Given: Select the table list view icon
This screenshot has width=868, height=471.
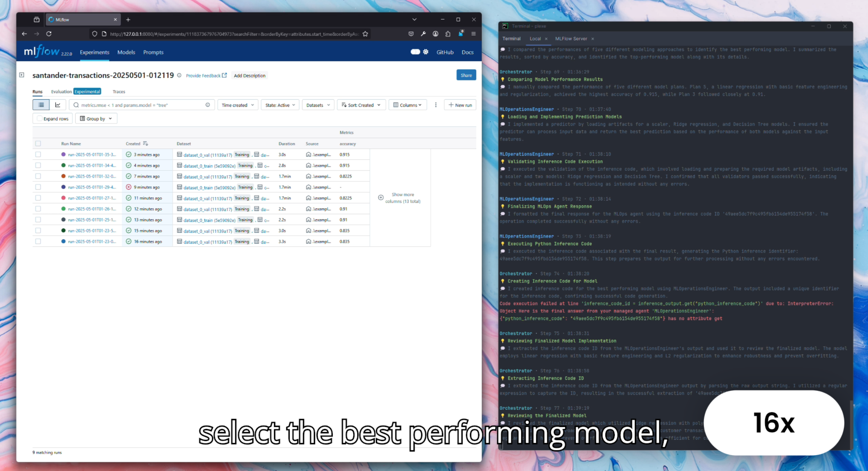Looking at the screenshot, I should pos(41,105).
